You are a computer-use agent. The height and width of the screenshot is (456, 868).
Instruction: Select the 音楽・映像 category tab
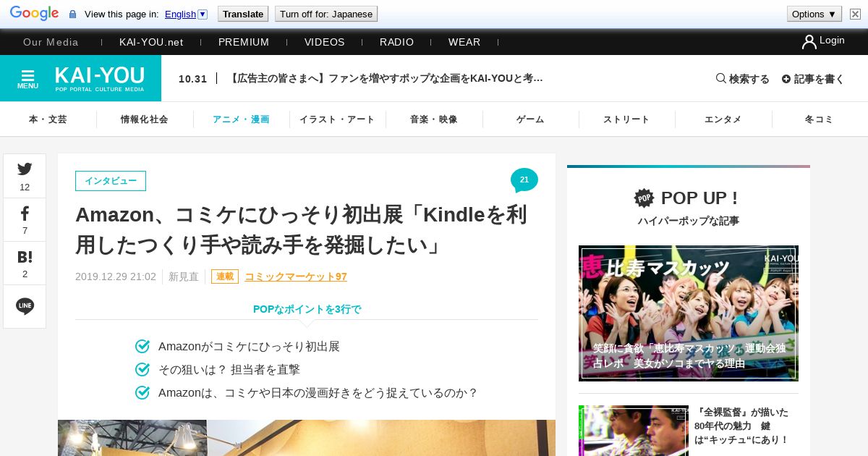pos(434,119)
